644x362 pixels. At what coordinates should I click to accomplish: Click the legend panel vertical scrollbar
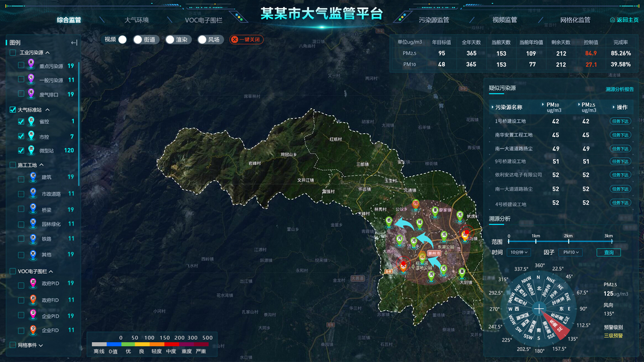[x=78, y=123]
